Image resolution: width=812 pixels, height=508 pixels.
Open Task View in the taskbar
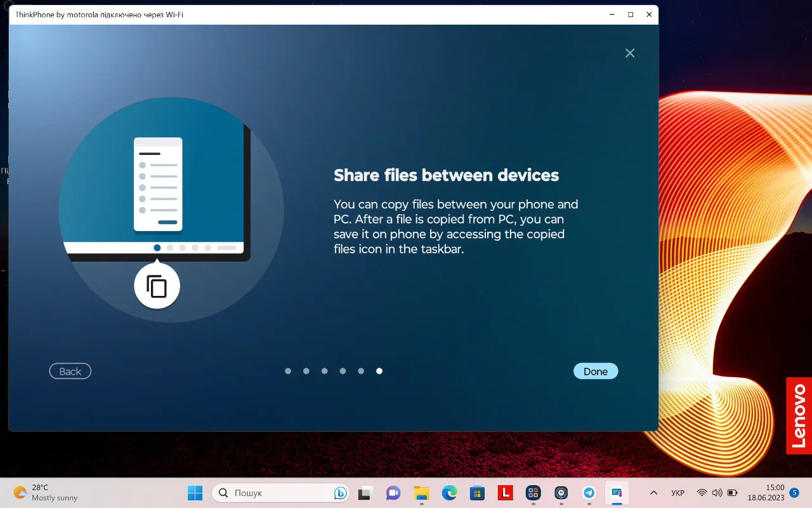pos(365,493)
